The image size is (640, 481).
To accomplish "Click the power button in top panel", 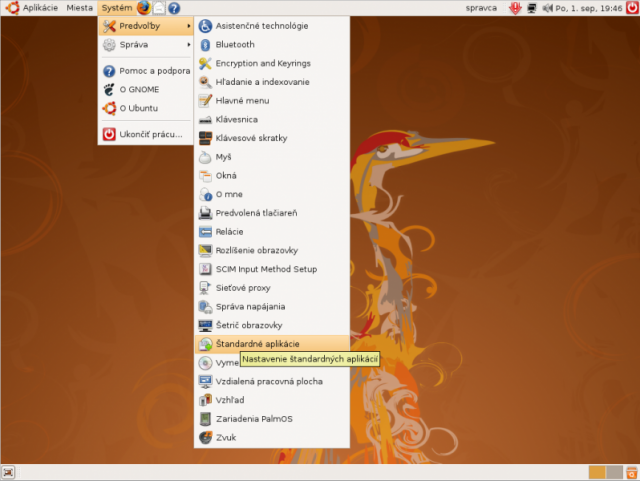I will (632, 8).
